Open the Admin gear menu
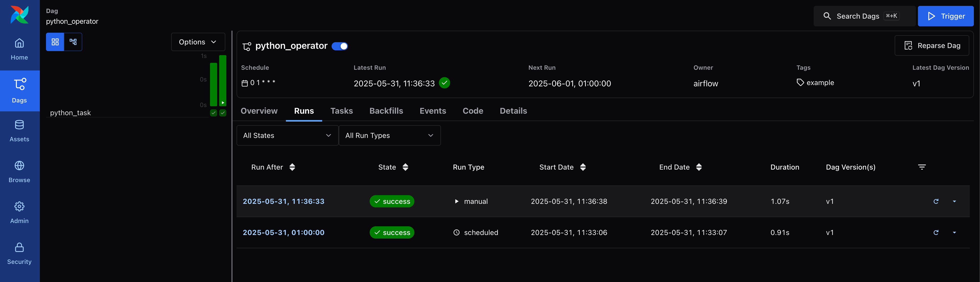Screen dimensions: 980x282 tap(19, 212)
